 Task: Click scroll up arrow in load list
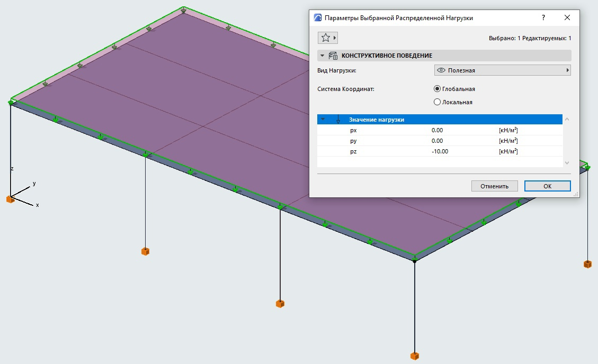(x=567, y=120)
